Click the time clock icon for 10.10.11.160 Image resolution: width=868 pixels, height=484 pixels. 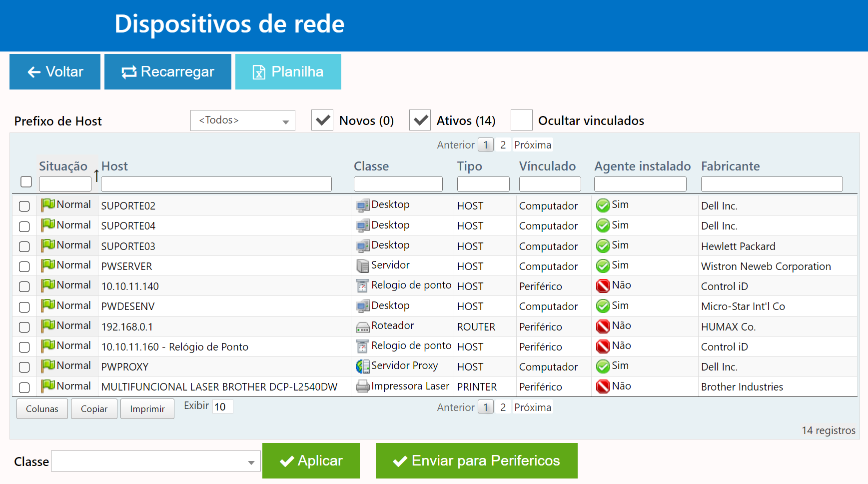click(x=363, y=346)
